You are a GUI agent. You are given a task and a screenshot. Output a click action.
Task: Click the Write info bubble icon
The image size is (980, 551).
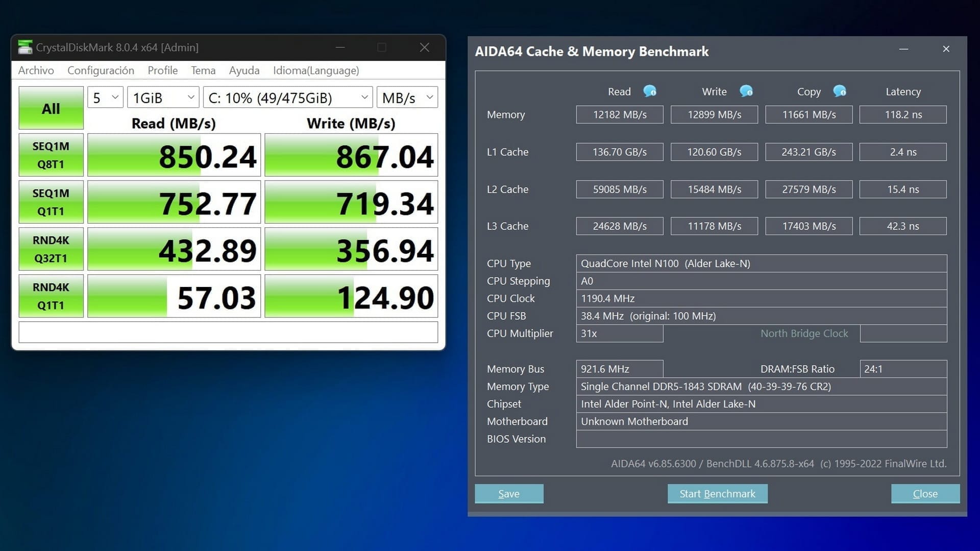[x=746, y=91]
